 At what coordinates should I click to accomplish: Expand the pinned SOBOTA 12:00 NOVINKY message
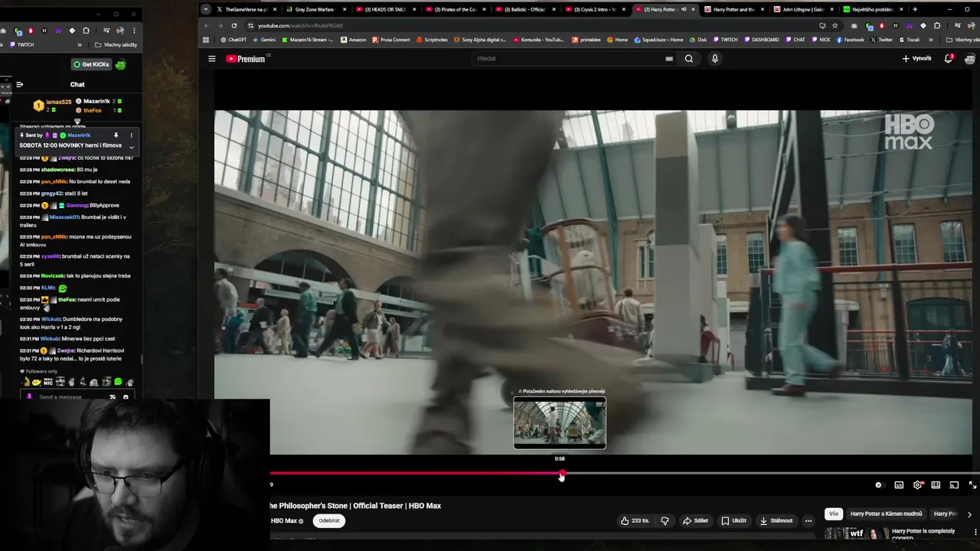pyautogui.click(x=131, y=146)
